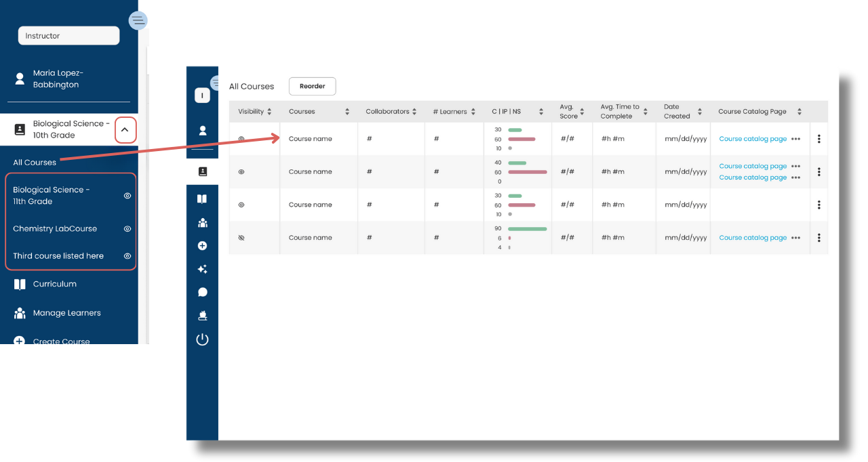
Task: Click the sparkles AI icon in collapsed sidebar
Action: point(202,269)
